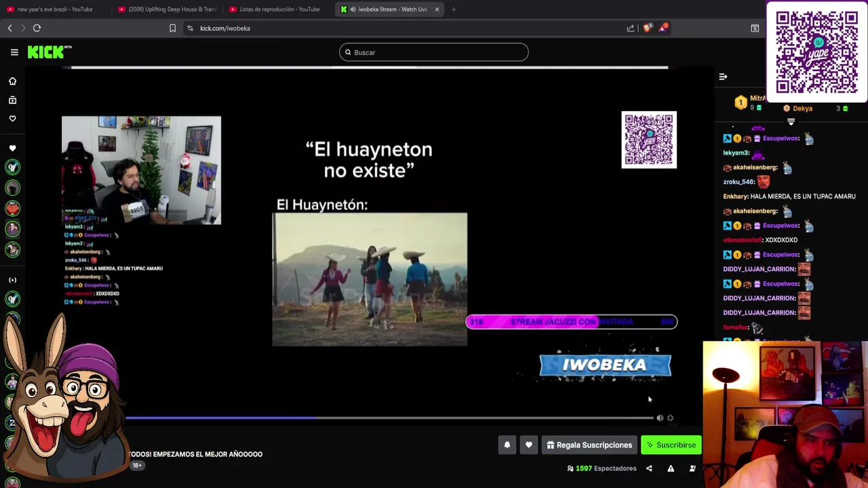Screen dimensions: 868x488
Task: Select the iwobeka Stream tab
Action: click(x=390, y=9)
